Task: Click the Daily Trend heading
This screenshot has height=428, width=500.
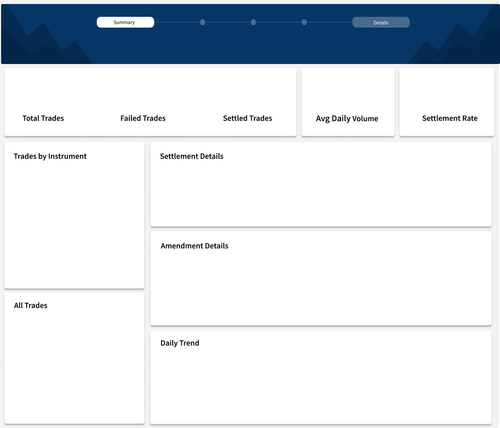Action: [180, 343]
